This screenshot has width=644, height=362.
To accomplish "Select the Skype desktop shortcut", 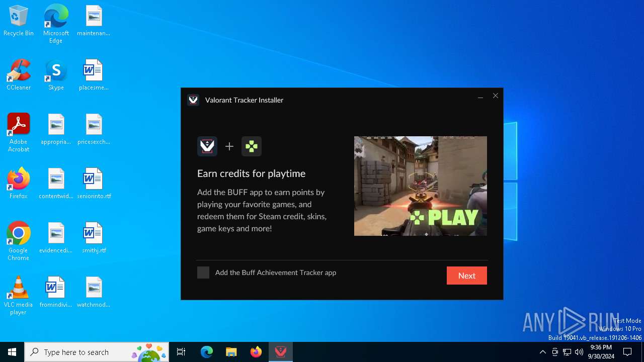I will coord(56,75).
